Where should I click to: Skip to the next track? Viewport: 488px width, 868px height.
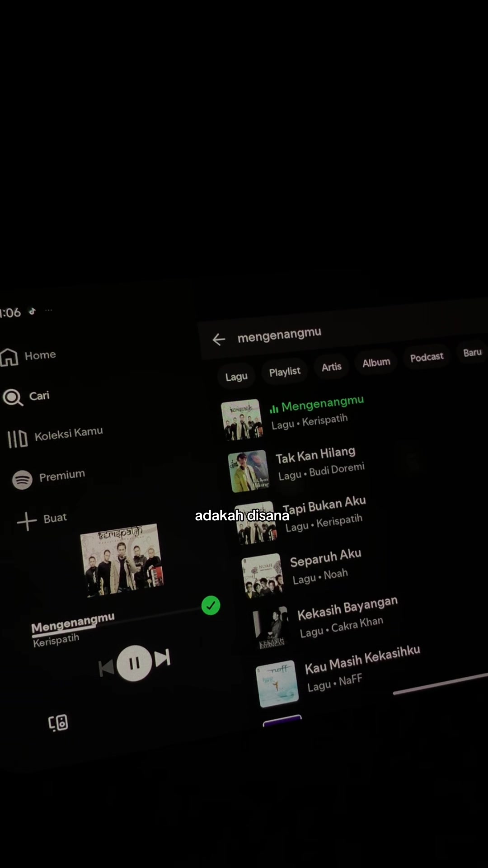pos(163,658)
